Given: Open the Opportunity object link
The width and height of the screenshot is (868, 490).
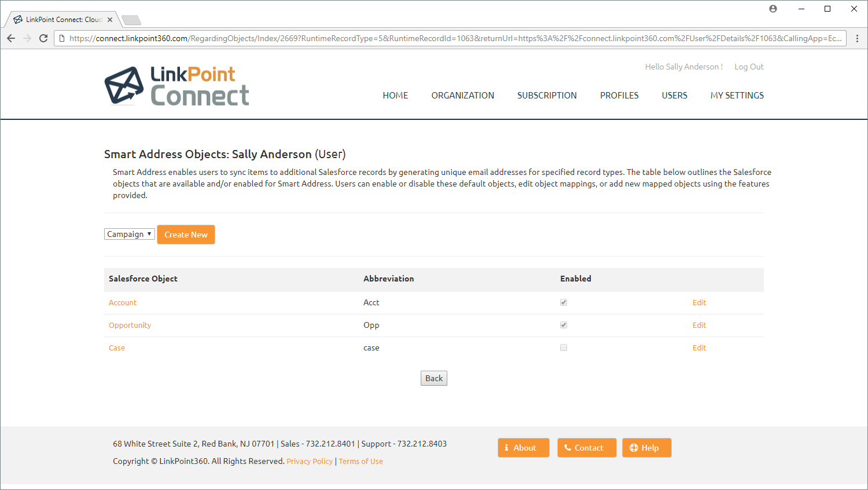Looking at the screenshot, I should click(130, 325).
